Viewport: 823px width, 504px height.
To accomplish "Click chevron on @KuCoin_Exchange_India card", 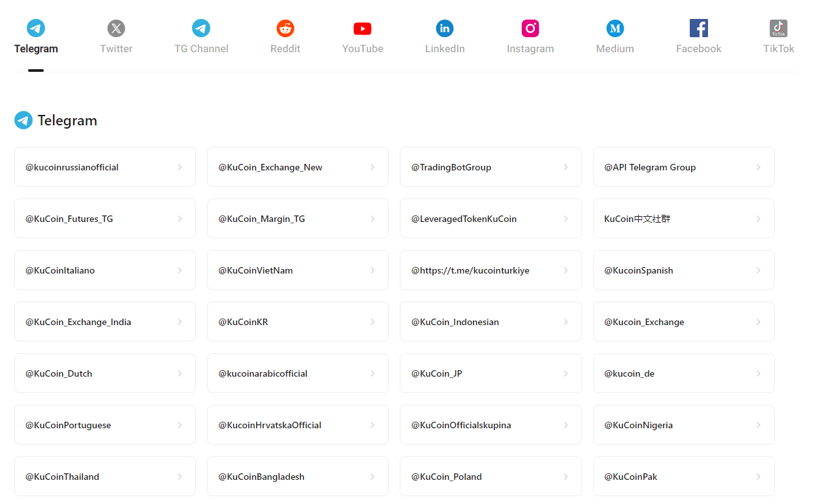I will [x=180, y=322].
